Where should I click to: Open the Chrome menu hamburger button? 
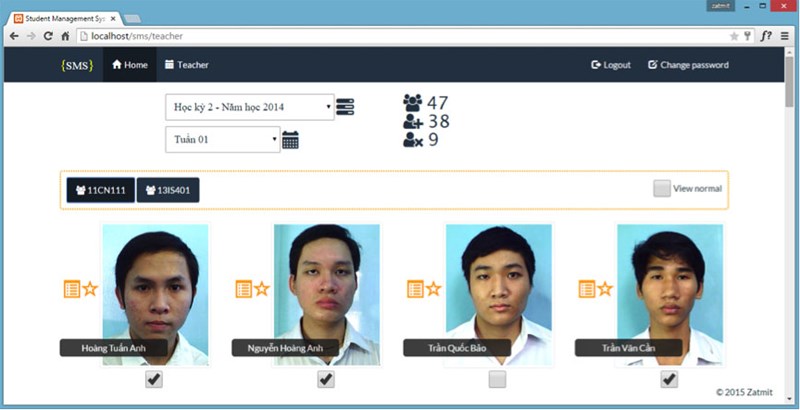tap(785, 36)
